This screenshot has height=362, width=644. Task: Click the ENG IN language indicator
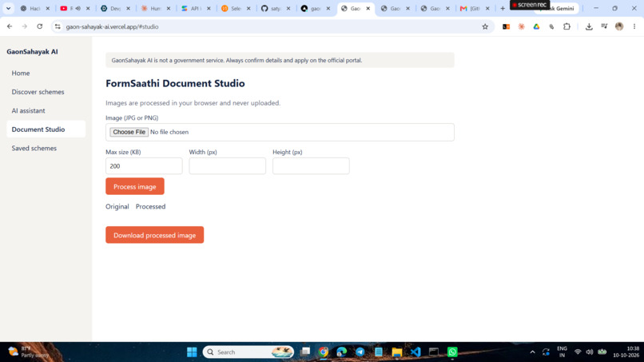[x=562, y=352]
